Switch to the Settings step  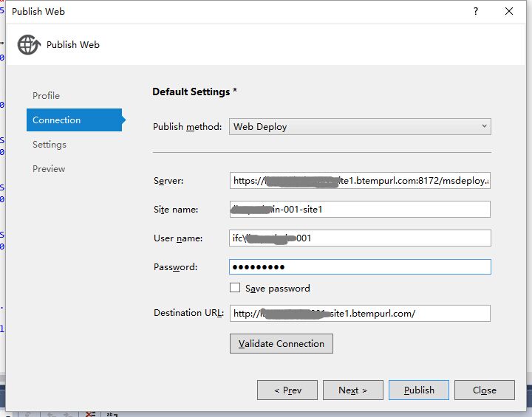pyautogui.click(x=50, y=144)
